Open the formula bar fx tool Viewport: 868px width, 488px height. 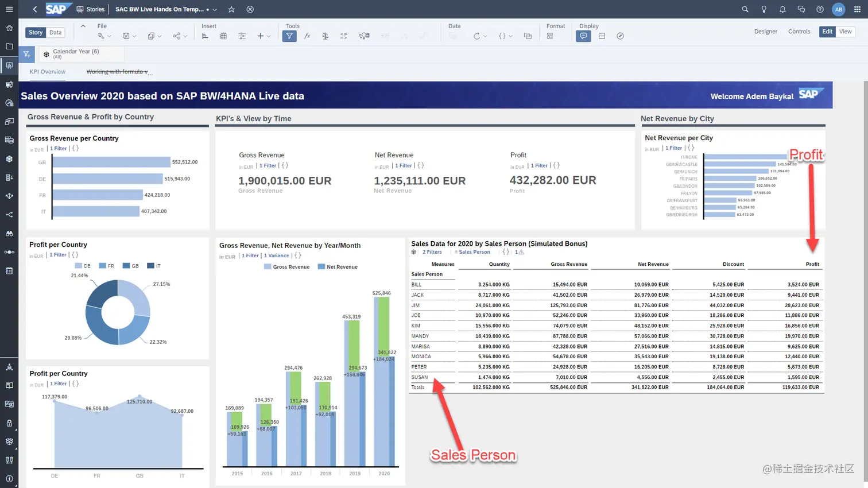(307, 36)
